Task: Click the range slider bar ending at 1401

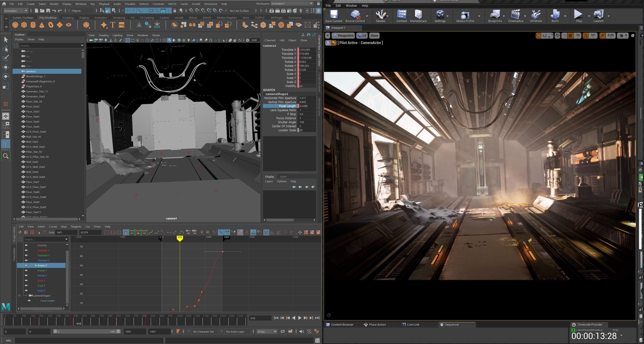Action: point(87,332)
